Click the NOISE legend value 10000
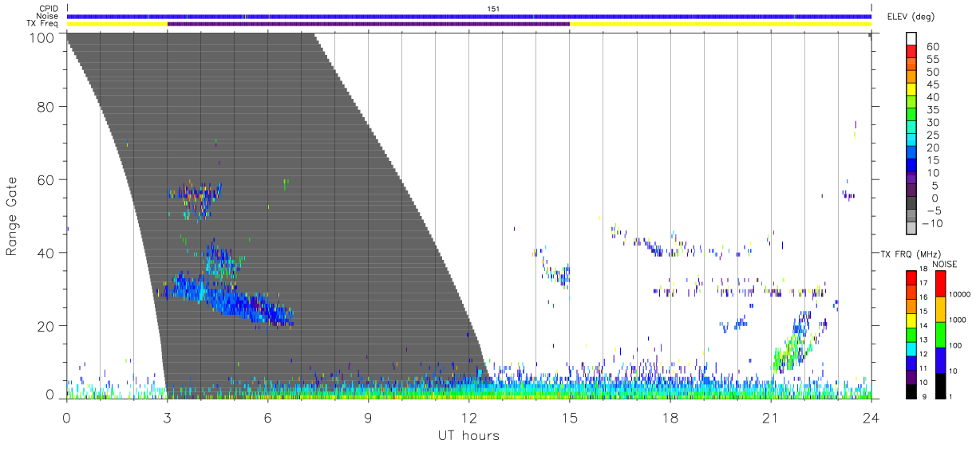The height and width of the screenshot is (452, 980). (x=962, y=295)
